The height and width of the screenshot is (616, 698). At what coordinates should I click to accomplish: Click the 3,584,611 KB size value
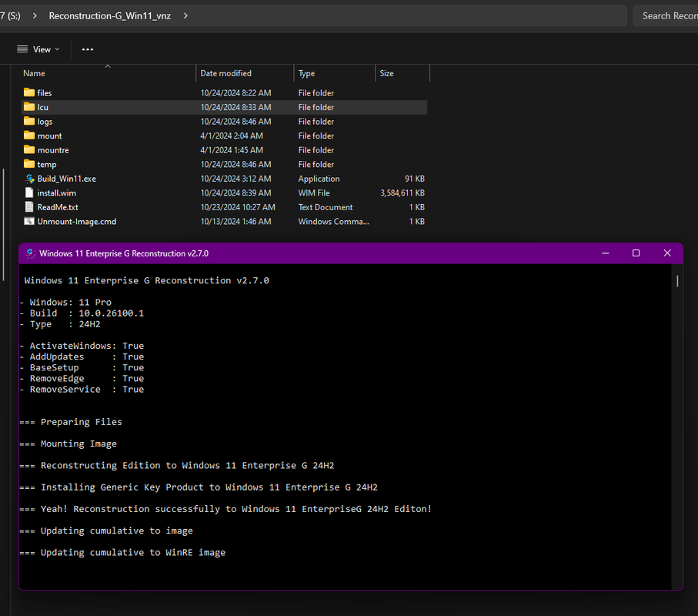402,192
